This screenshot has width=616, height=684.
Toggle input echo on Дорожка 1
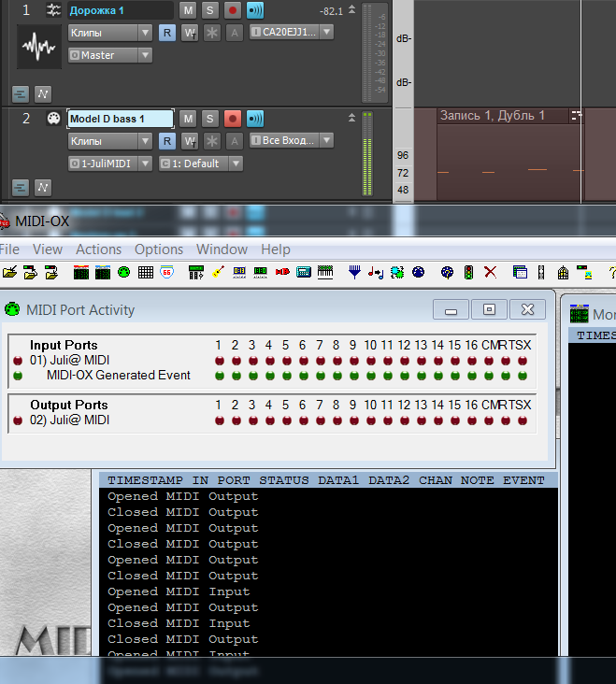[255, 10]
